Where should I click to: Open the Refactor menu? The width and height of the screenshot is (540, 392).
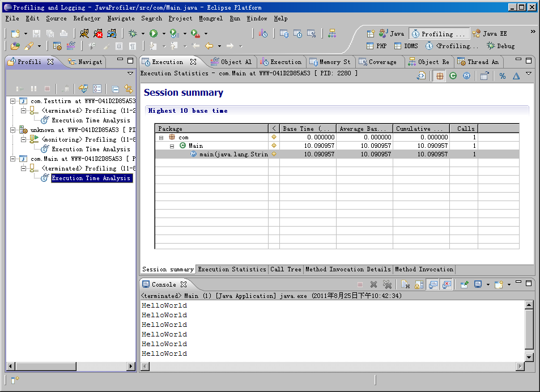pos(87,18)
